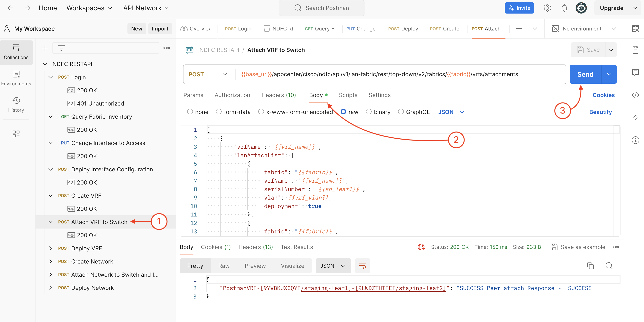Open the Collections sidebar panel
Viewport: 644px width, 322px height.
pyautogui.click(x=16, y=52)
